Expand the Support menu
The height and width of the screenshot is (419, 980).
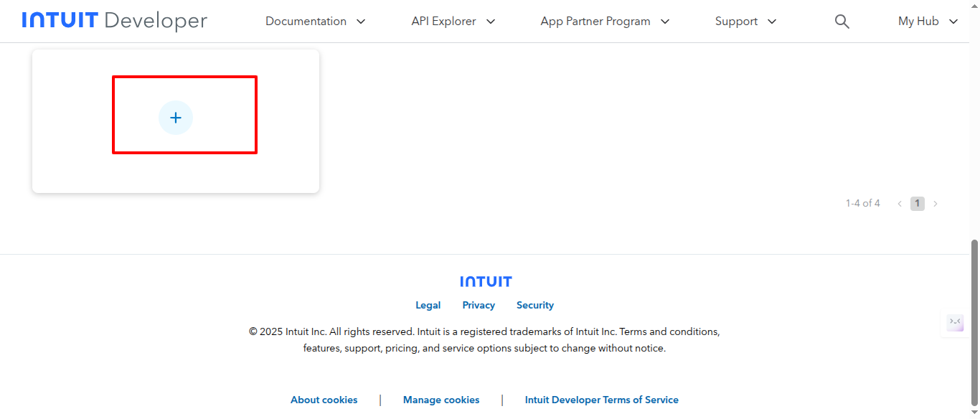point(745,22)
